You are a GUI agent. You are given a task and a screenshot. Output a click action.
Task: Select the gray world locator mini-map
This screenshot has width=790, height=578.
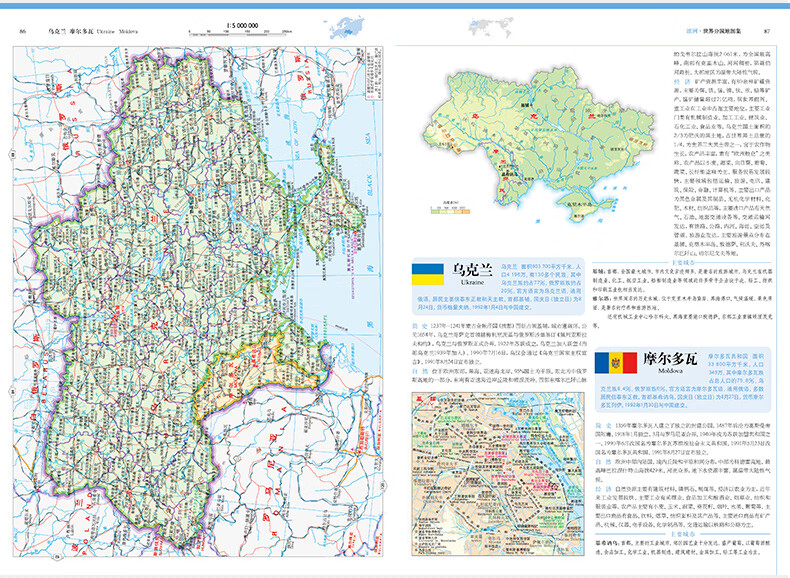490,27
